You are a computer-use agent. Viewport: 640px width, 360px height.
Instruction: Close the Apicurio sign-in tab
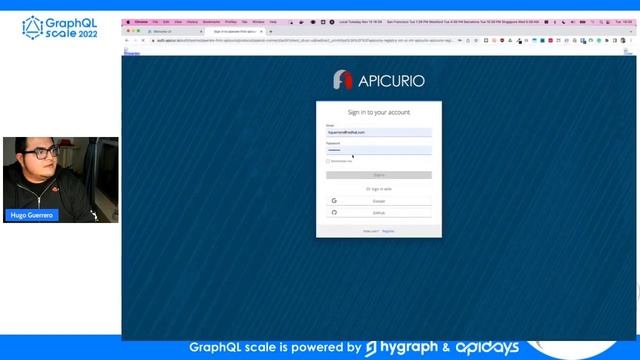pyautogui.click(x=261, y=31)
